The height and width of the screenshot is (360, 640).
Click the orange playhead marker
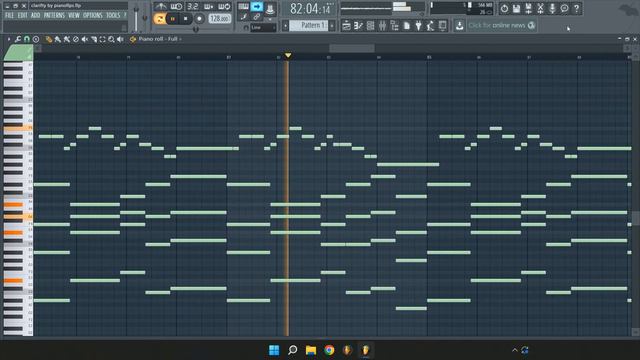[x=288, y=55]
